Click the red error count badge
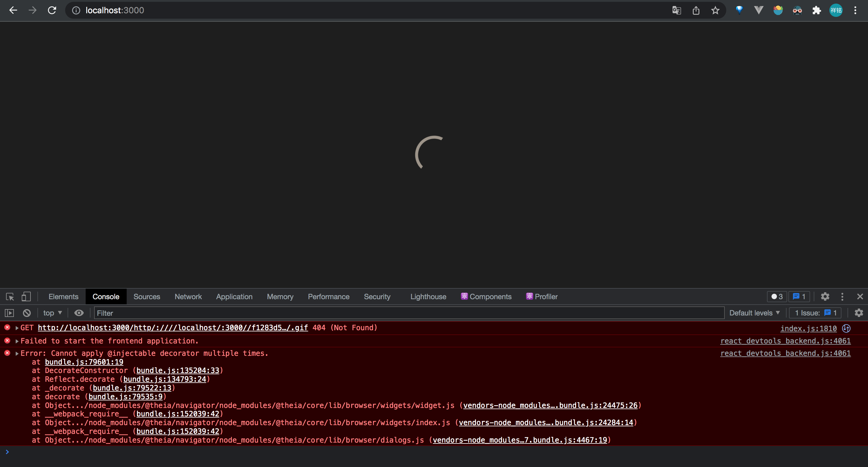Screen dimensions: 868x467 (x=777, y=297)
